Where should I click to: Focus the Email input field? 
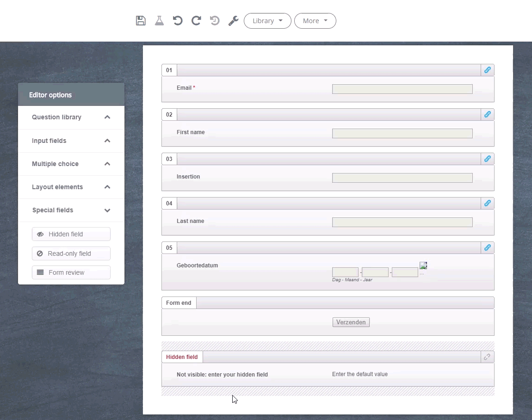402,89
